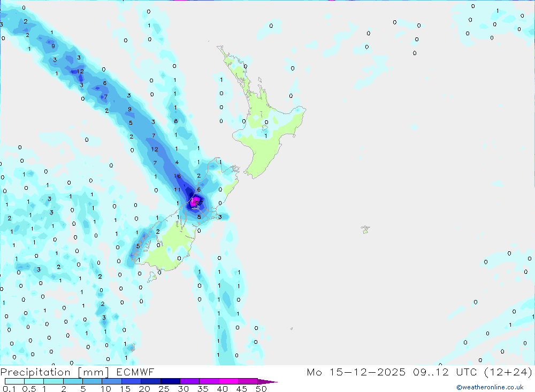Select the "09..12 UTC" time text
Viewport: 535px width, 392px height.
[445, 372]
